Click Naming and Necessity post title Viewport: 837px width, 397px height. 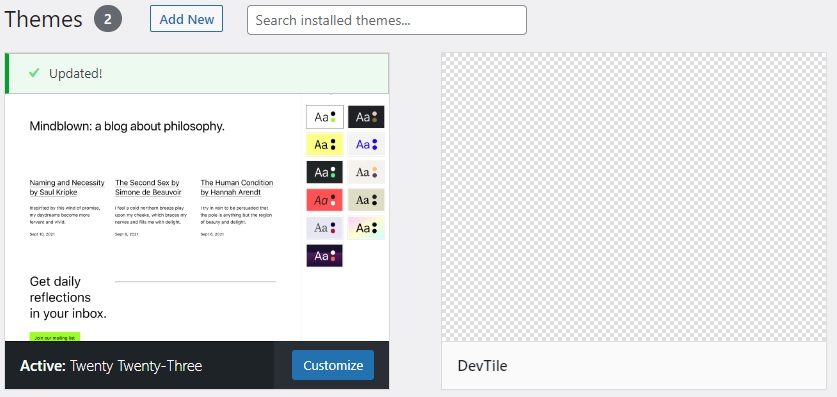(67, 187)
